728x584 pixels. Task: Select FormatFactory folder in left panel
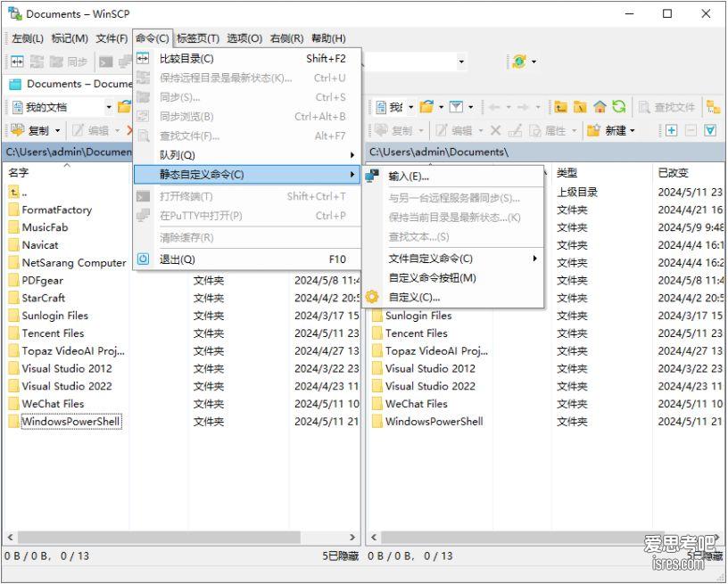(x=56, y=210)
